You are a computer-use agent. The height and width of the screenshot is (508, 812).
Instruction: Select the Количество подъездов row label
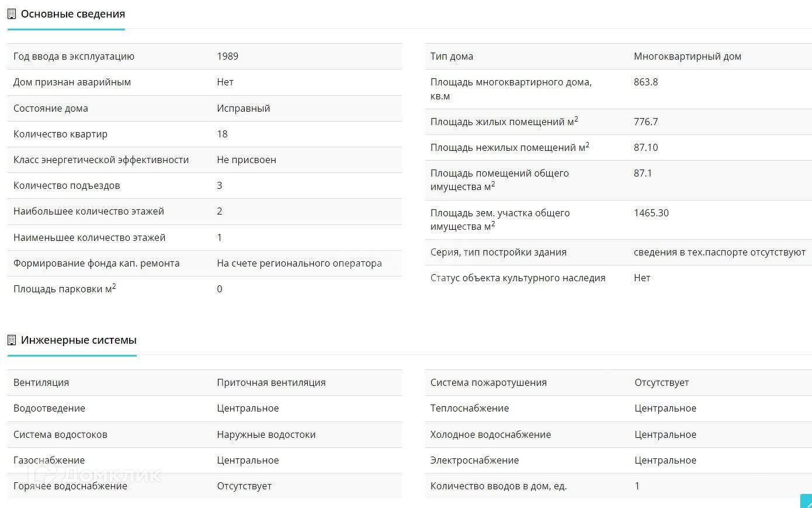pos(67,186)
